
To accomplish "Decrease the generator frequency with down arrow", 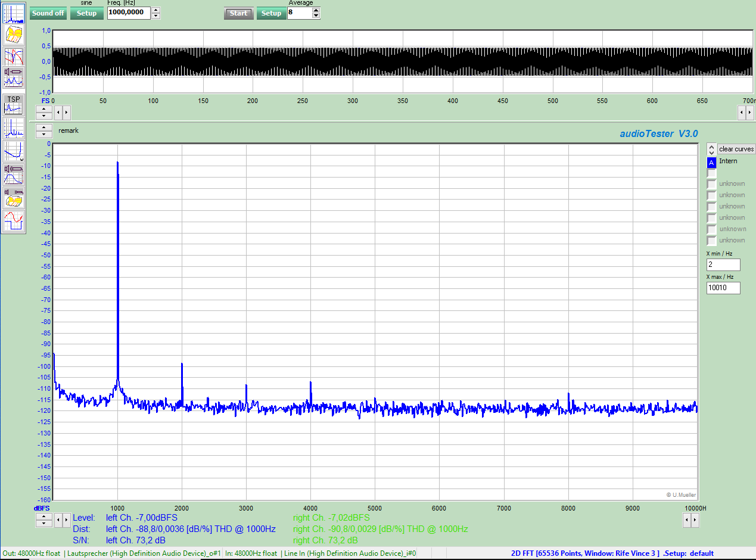I will tap(155, 16).
